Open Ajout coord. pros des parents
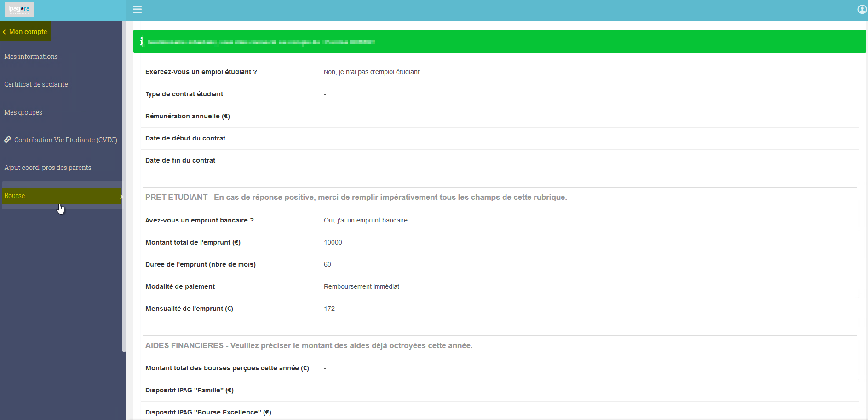Image resolution: width=868 pixels, height=420 pixels. click(x=48, y=168)
